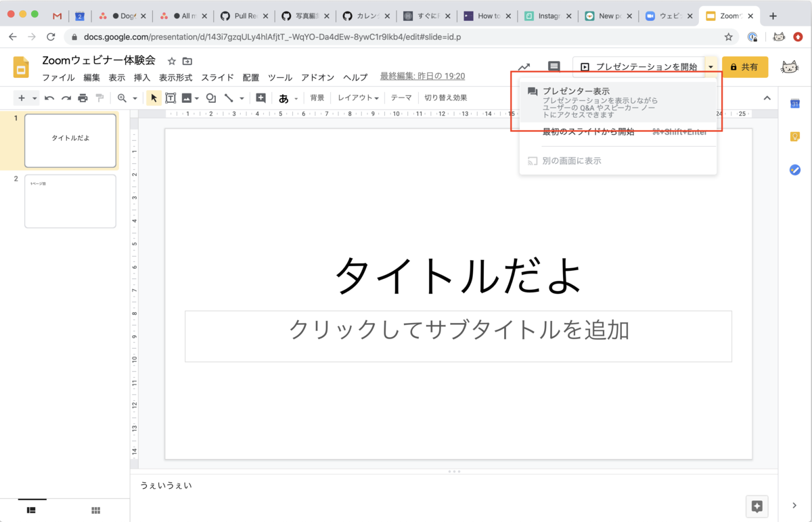This screenshot has height=522, width=812.
Task: Open the comment history icon
Action: [554, 66]
